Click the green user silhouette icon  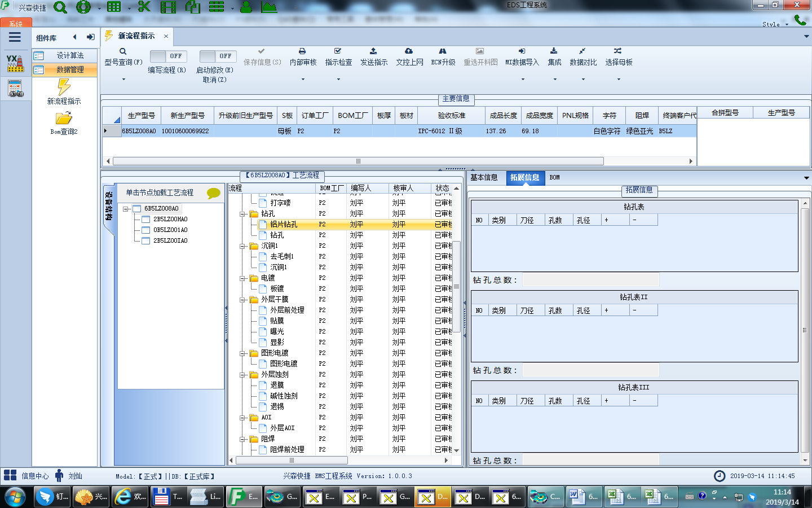click(246, 7)
